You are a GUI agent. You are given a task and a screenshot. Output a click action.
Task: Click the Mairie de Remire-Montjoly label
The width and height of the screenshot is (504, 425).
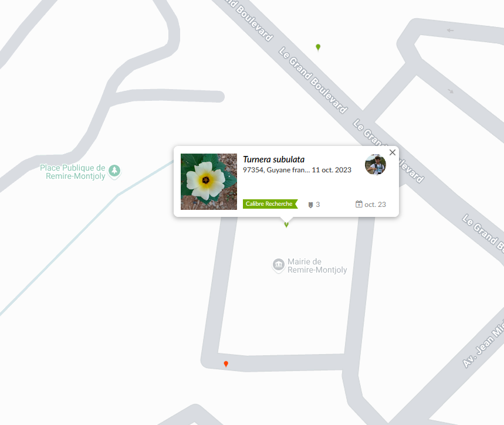coord(317,266)
